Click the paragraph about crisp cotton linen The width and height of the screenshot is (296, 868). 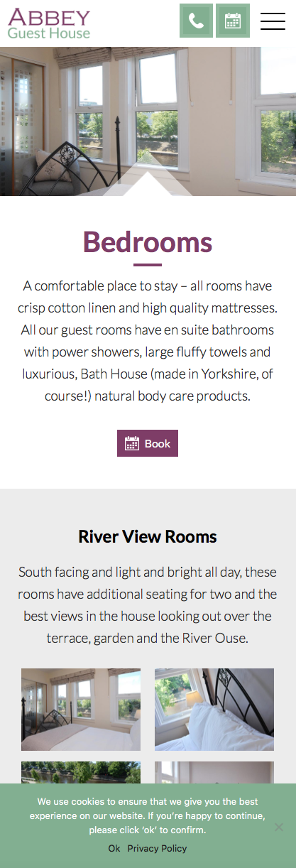tap(148, 341)
